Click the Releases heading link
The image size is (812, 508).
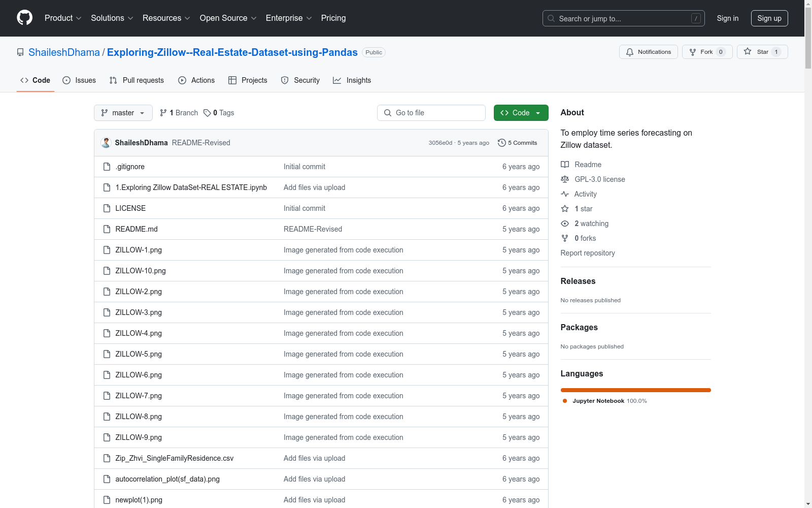click(578, 281)
